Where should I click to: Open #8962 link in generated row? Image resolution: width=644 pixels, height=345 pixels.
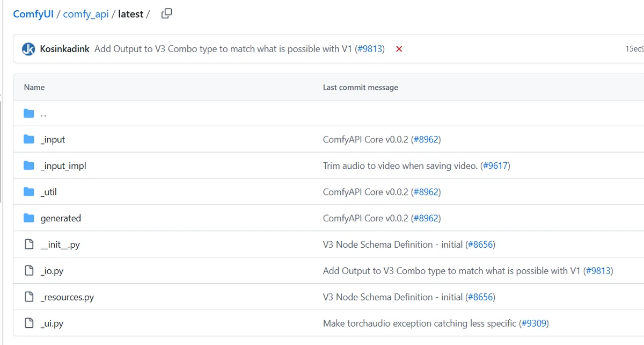426,218
